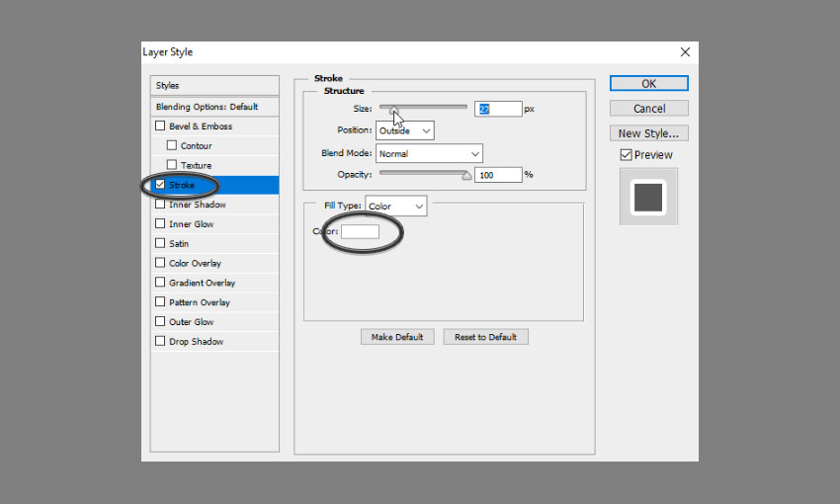The height and width of the screenshot is (504, 840).
Task: Click the Opacity slider handle
Action: (466, 175)
